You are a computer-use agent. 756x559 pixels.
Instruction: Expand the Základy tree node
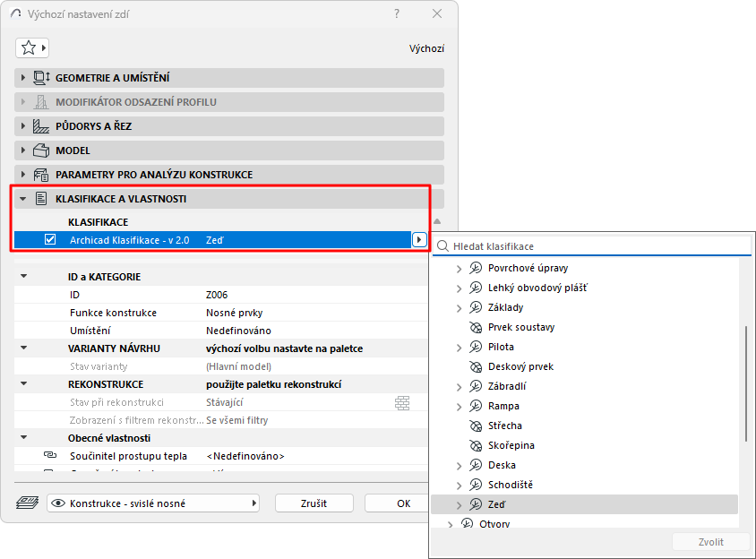click(x=459, y=308)
